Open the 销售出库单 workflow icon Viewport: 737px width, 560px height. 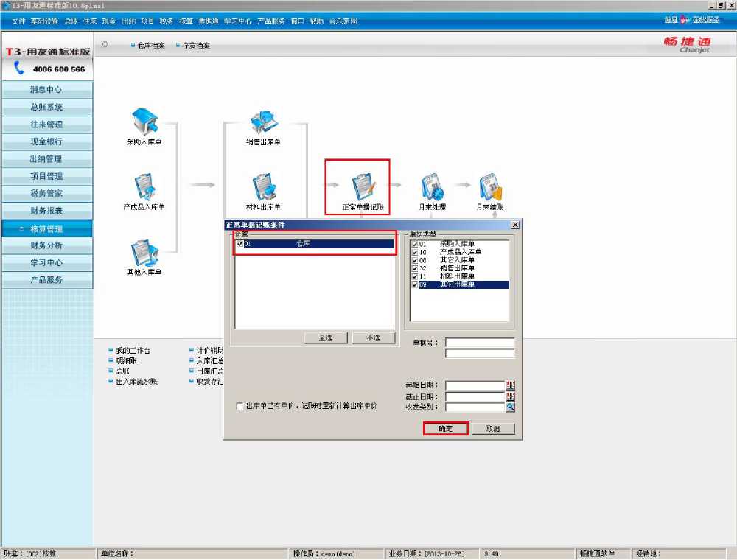click(263, 122)
